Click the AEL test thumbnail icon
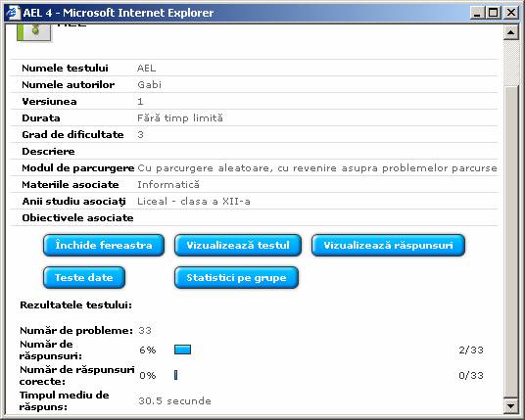Screen dimensions: 525x420 pyautogui.click(x=34, y=32)
